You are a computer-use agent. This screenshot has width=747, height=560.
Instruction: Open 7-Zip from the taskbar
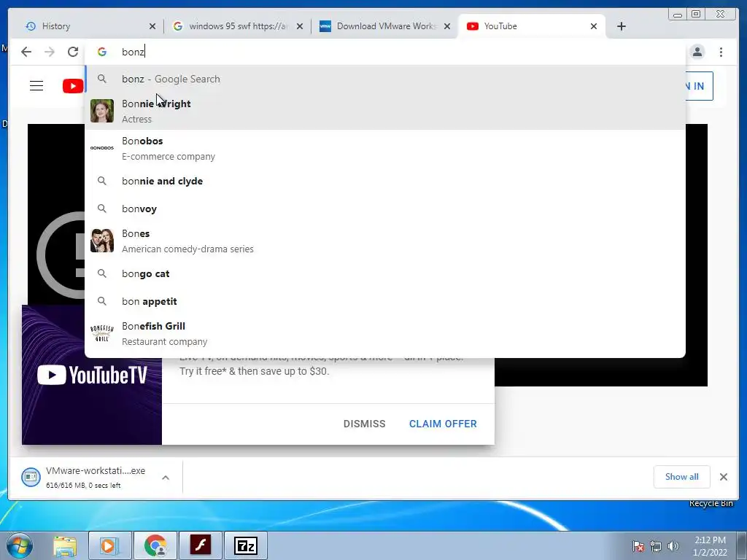(246, 545)
